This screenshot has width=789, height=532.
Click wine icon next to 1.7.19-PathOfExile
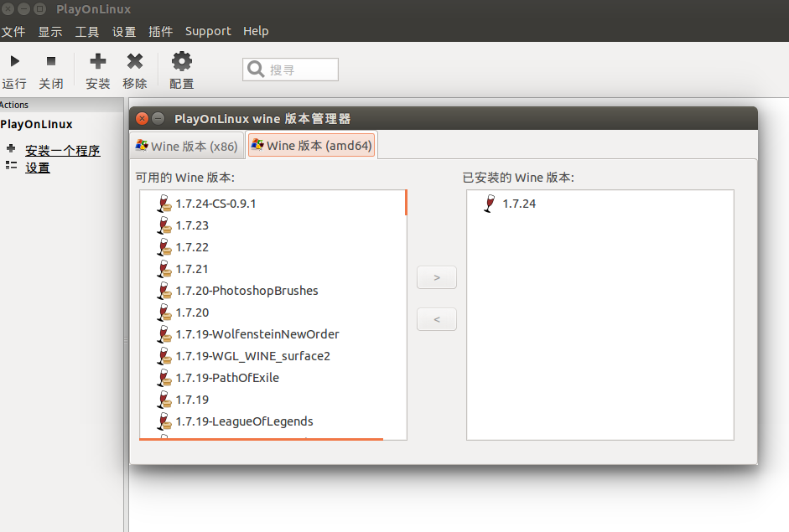[164, 378]
